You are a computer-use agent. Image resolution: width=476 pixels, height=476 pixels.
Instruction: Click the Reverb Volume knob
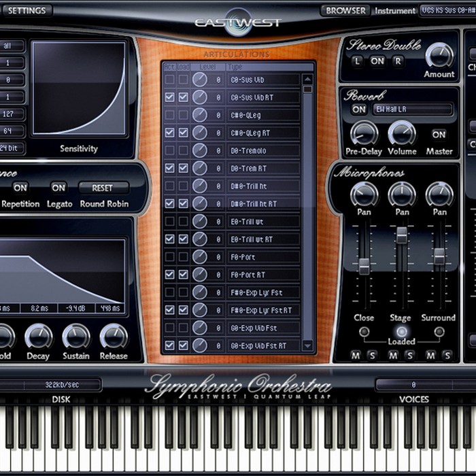pos(402,133)
